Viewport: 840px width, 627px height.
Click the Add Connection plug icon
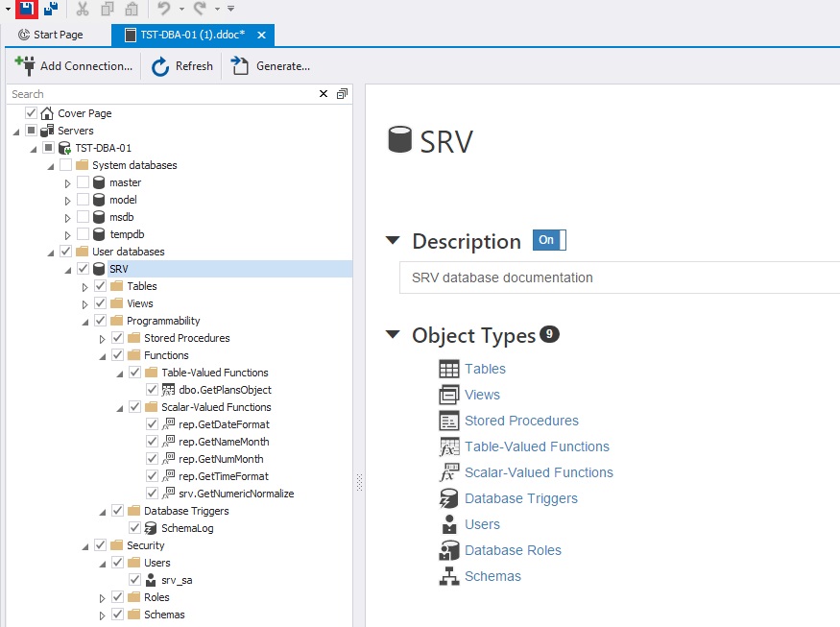click(25, 65)
